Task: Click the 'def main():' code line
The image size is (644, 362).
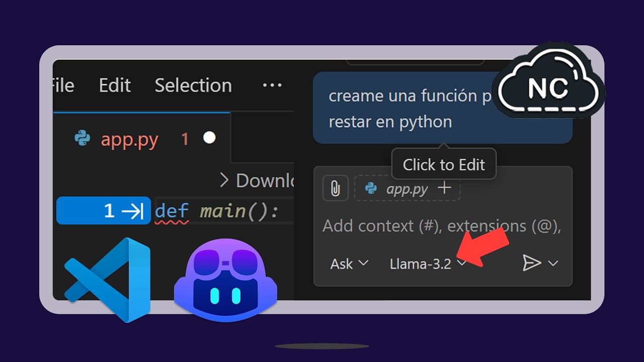Action: (x=217, y=211)
